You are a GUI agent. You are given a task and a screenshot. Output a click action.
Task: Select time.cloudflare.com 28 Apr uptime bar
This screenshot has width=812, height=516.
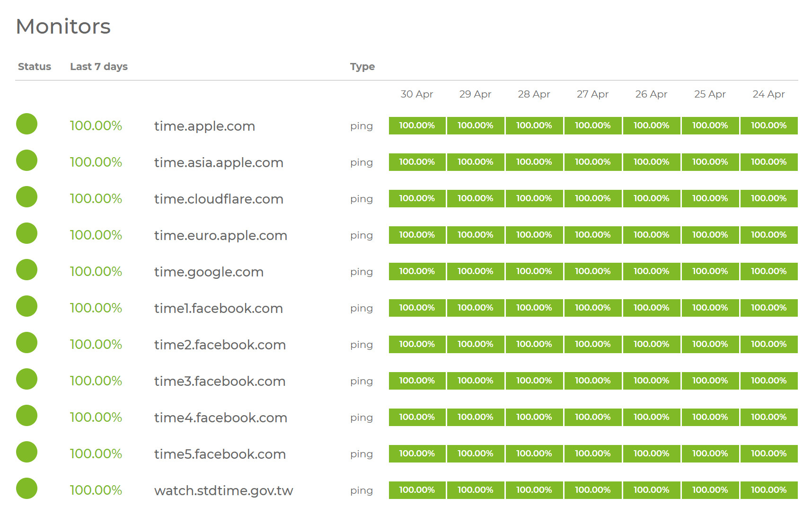click(535, 198)
